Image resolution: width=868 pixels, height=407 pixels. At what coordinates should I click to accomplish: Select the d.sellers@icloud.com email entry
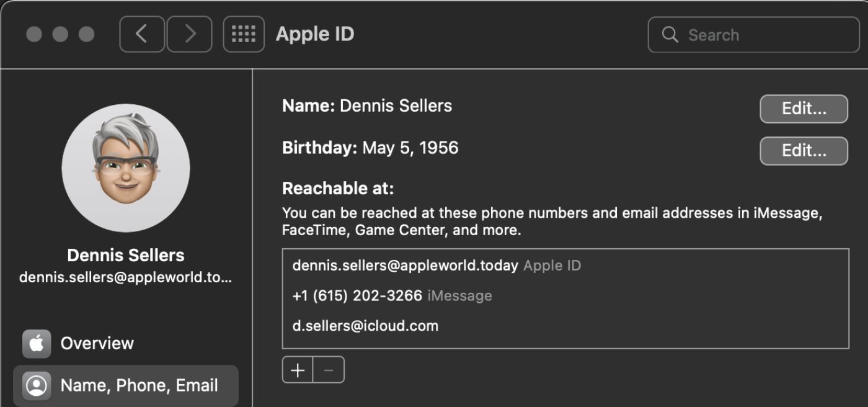pyautogui.click(x=365, y=326)
